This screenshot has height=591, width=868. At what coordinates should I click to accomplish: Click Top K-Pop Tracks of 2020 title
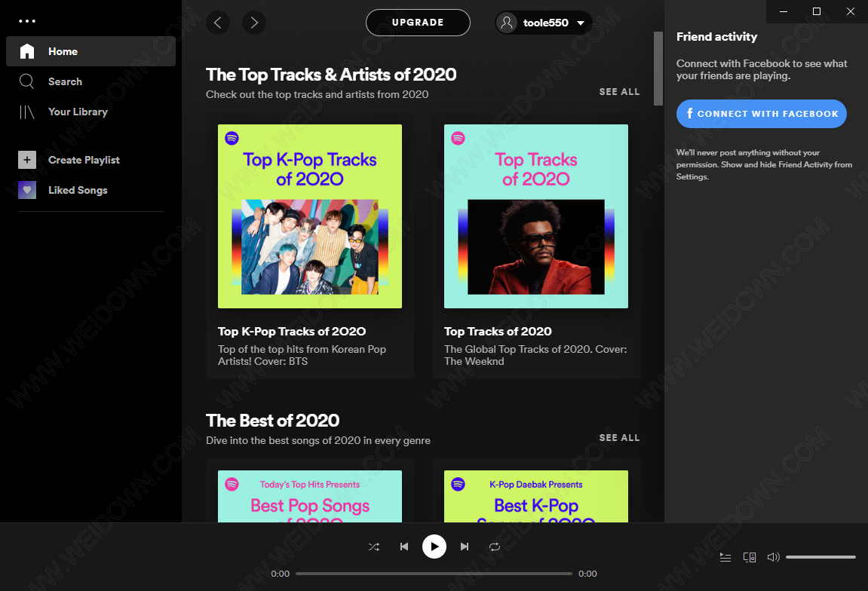coord(292,332)
